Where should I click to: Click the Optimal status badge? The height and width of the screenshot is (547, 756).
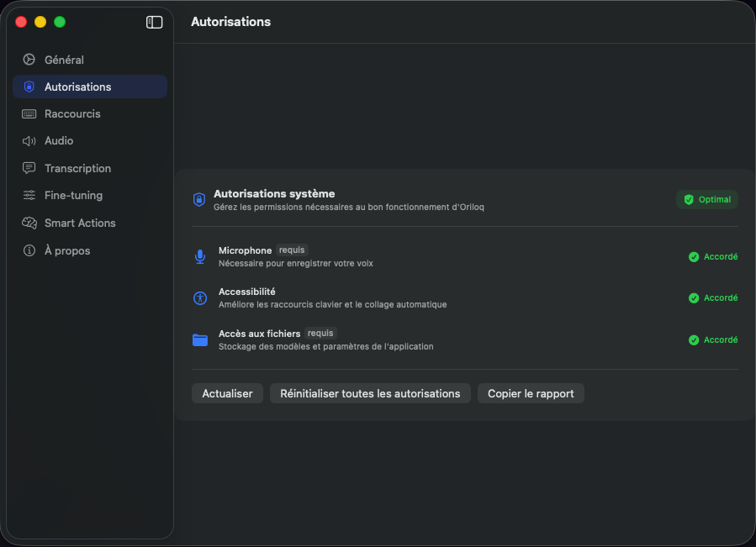click(x=707, y=199)
